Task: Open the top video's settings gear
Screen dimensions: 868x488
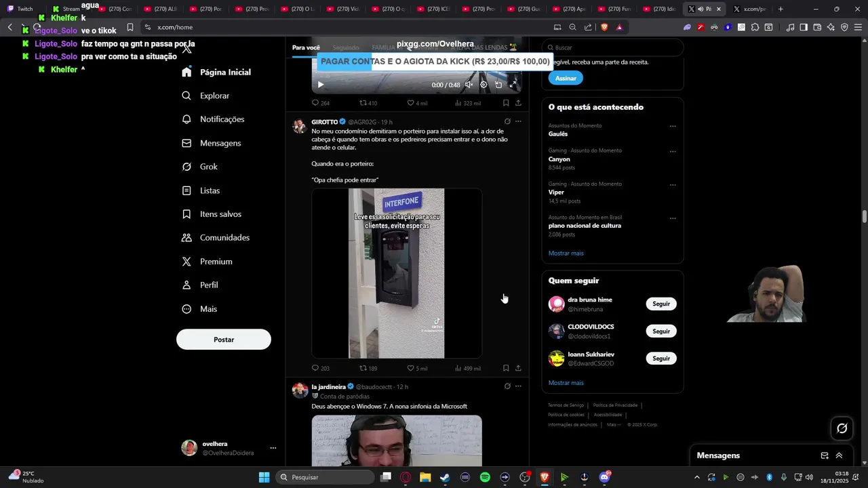Action: coord(484,85)
